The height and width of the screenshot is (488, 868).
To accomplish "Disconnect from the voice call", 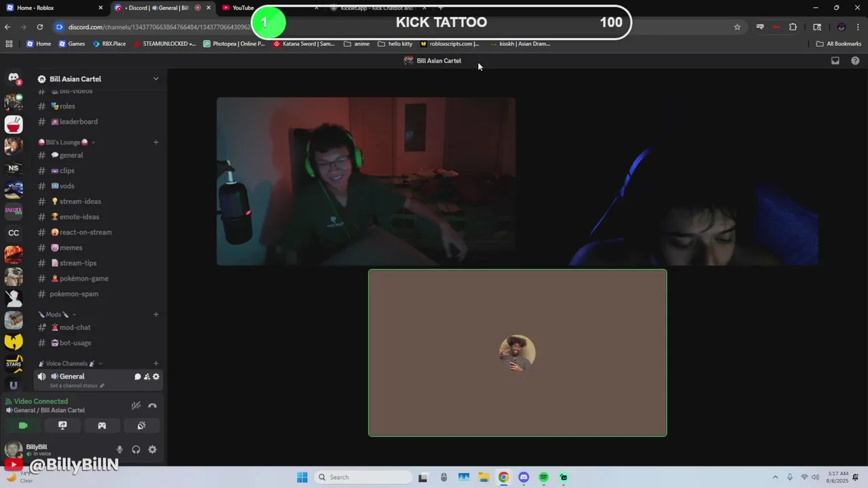I will 152,405.
